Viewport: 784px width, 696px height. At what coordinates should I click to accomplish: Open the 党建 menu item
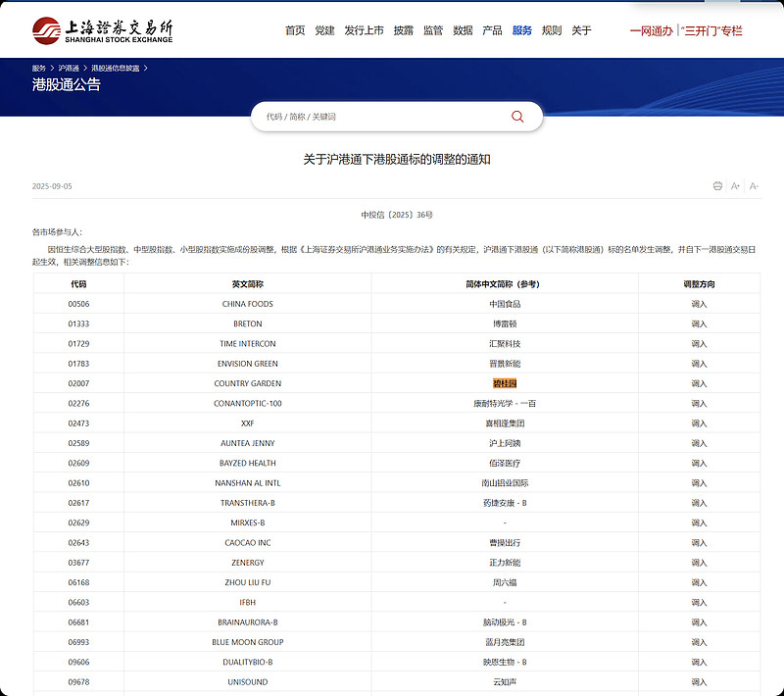coord(324,30)
